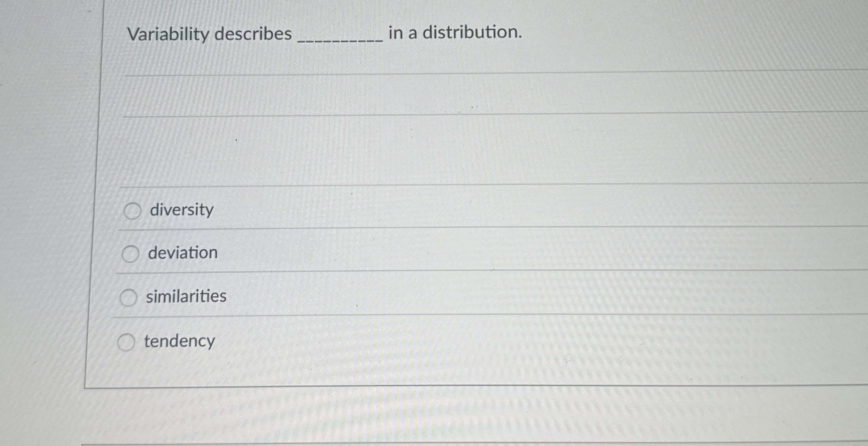Select the tendency radio button
Image resolution: width=868 pixels, height=446 pixels.
126,342
